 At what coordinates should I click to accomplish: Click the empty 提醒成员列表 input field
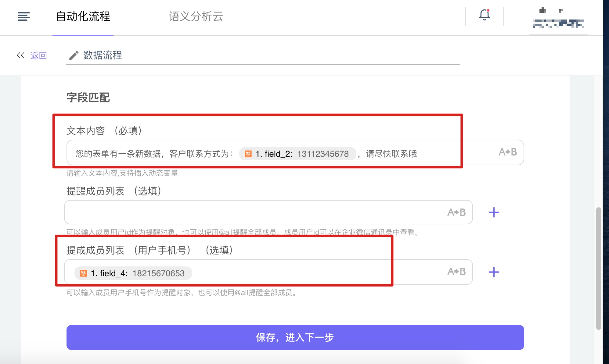pos(268,212)
